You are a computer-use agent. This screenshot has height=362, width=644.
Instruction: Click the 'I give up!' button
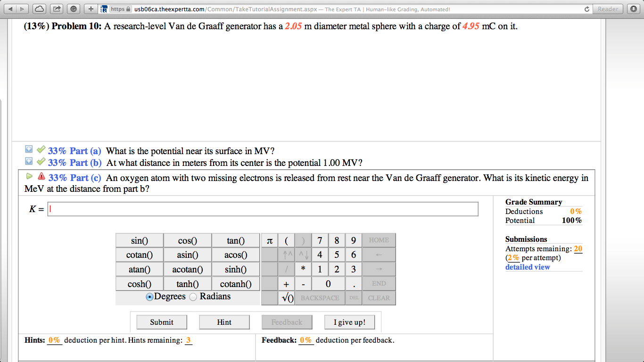click(349, 322)
